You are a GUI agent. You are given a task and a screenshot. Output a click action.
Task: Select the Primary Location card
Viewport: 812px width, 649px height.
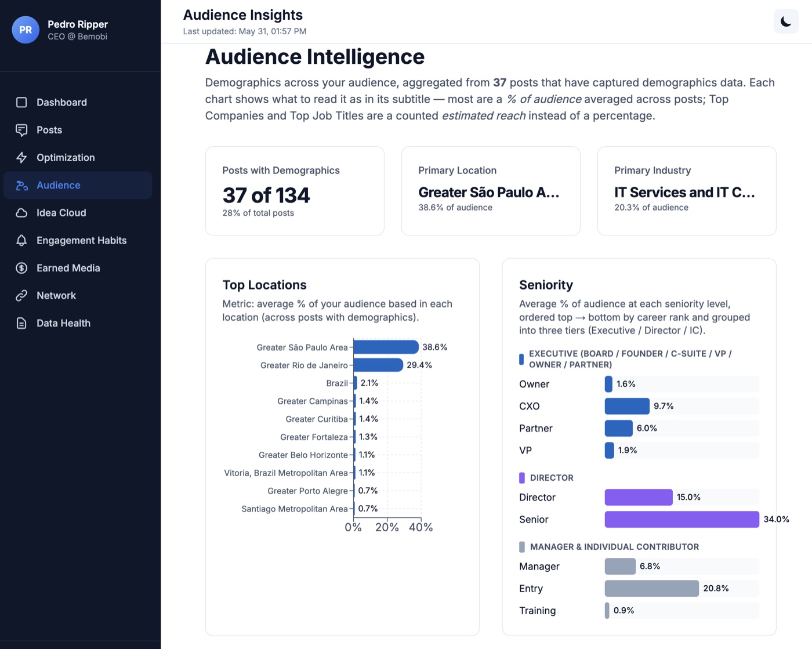(x=491, y=191)
